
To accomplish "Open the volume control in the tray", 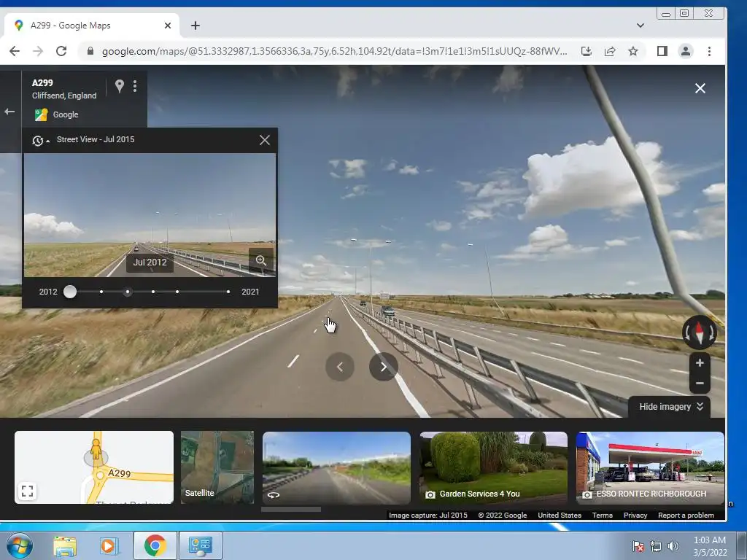I will (673, 546).
